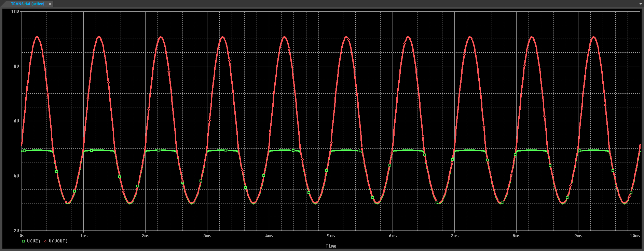Select the V(V2) trace legend label
Viewport: 644px width, 251px height.
(34, 241)
